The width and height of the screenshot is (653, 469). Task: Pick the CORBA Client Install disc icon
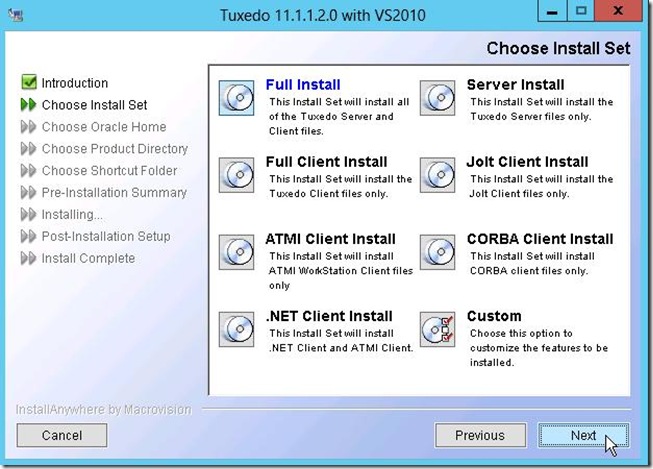437,252
